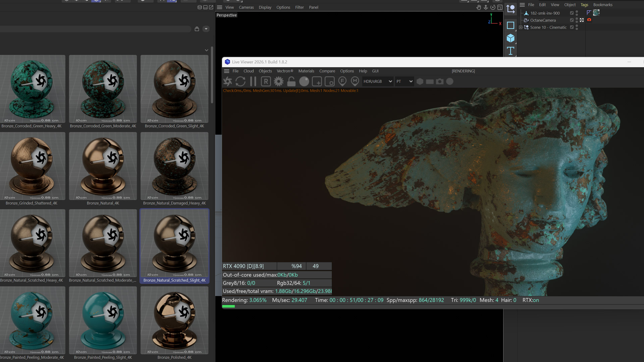This screenshot has height=362, width=644.
Task: Open the Octane settings gear icon
Action: point(279,81)
